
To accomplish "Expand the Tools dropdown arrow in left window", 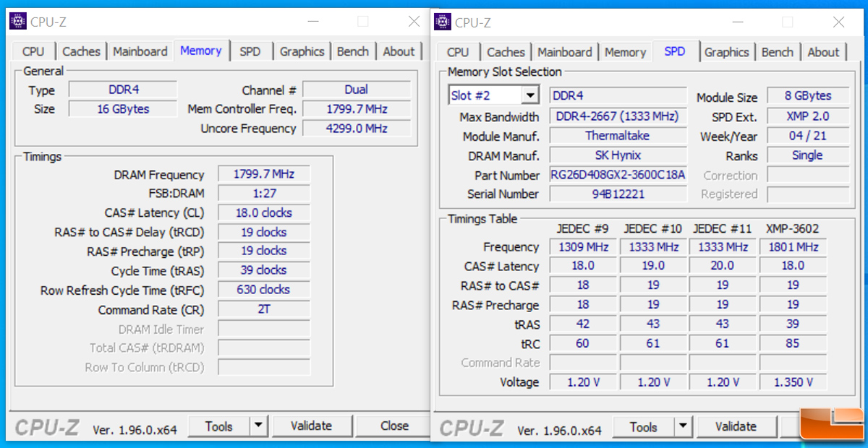I will pyautogui.click(x=258, y=426).
